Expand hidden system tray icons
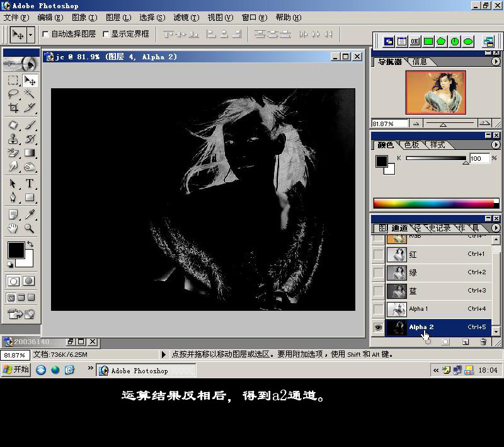The image size is (504, 447). point(436,371)
